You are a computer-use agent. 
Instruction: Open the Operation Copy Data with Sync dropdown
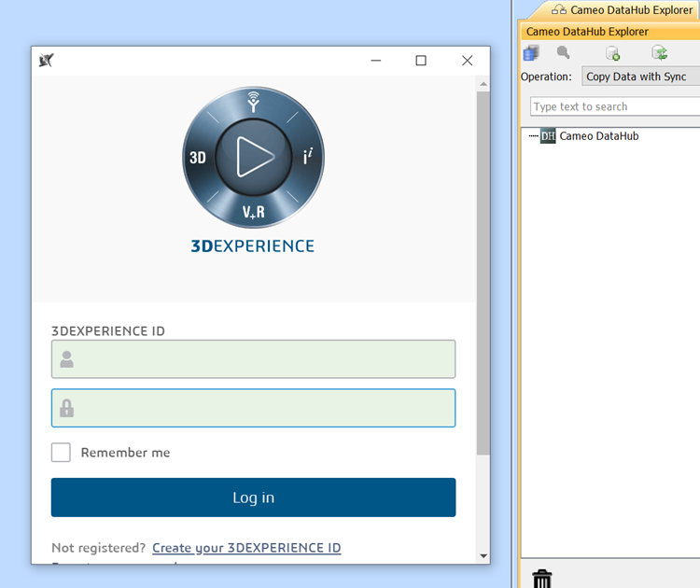click(640, 77)
